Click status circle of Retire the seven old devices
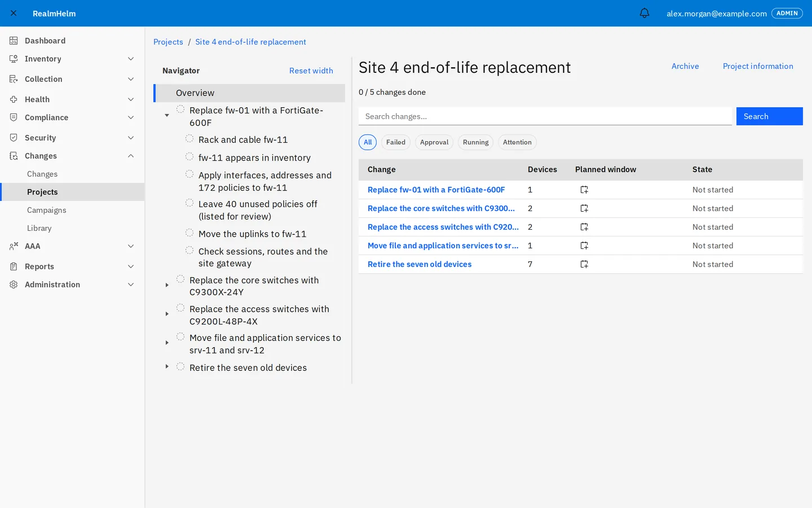This screenshot has width=812, height=508. point(180,366)
